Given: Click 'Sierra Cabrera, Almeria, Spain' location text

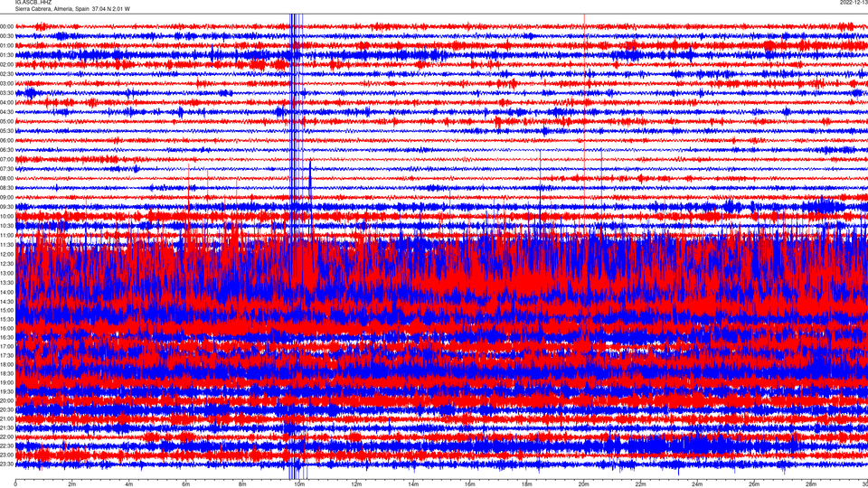Looking at the screenshot, I should [52, 9].
